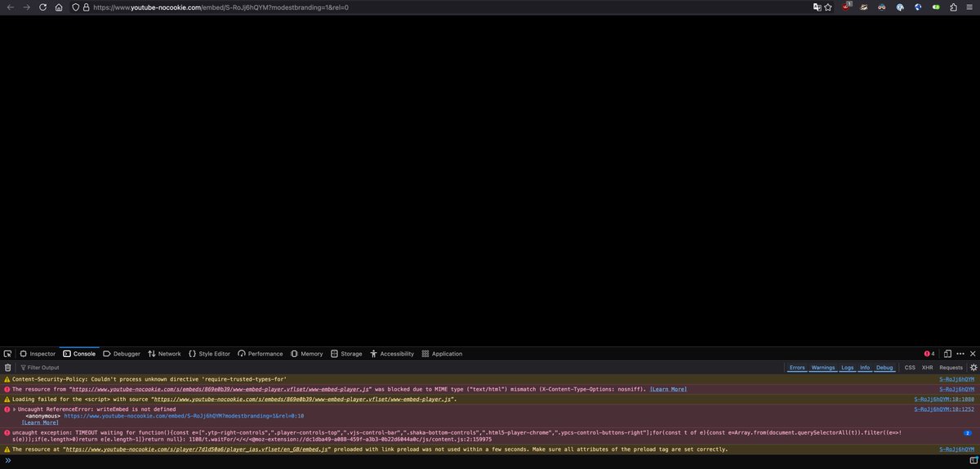Toggle the Logs filter
This screenshot has height=469, width=980.
coord(848,368)
